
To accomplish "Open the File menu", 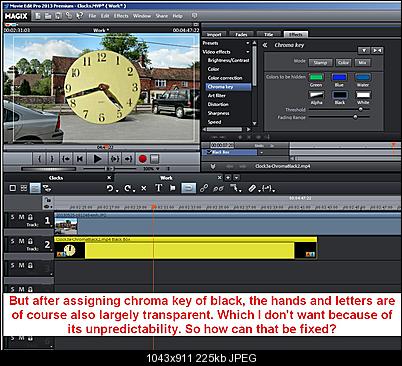I will coord(92,16).
